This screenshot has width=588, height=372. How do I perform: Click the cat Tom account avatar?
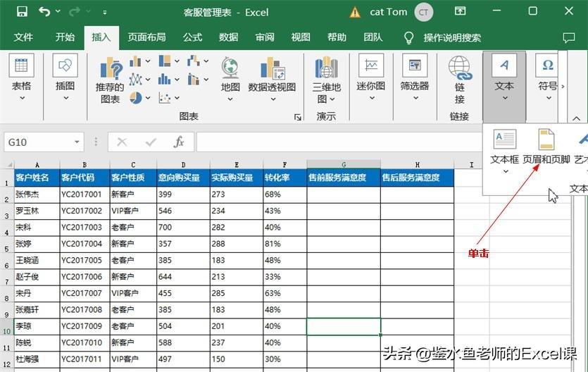click(423, 13)
